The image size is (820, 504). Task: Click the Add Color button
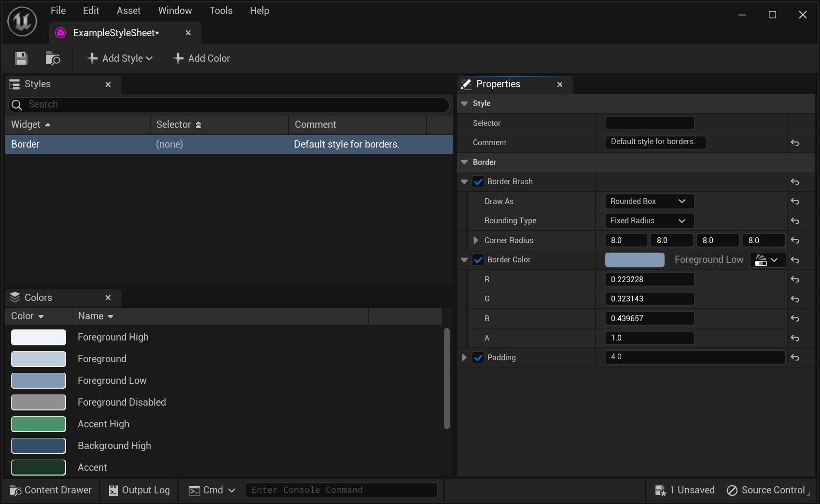pyautogui.click(x=201, y=58)
